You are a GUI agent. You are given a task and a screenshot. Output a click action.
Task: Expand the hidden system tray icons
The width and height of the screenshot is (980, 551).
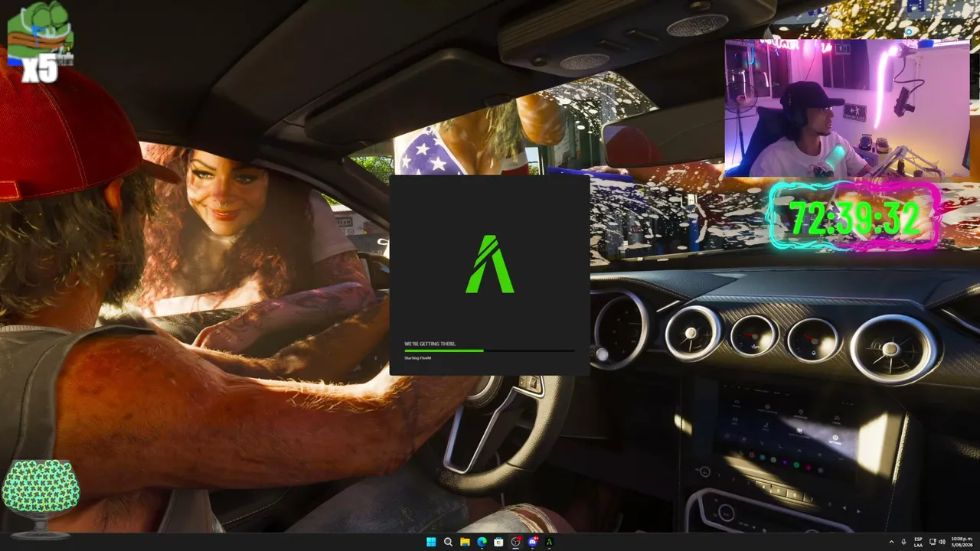(x=891, y=542)
